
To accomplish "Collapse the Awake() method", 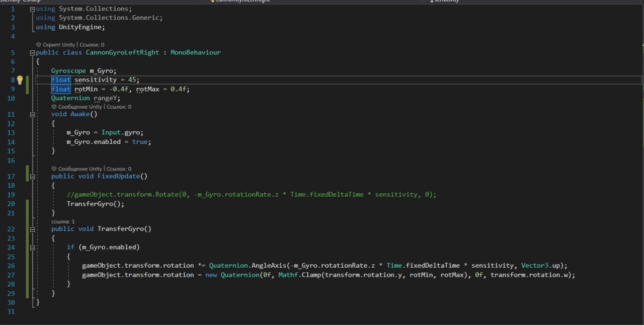I will click(33, 114).
